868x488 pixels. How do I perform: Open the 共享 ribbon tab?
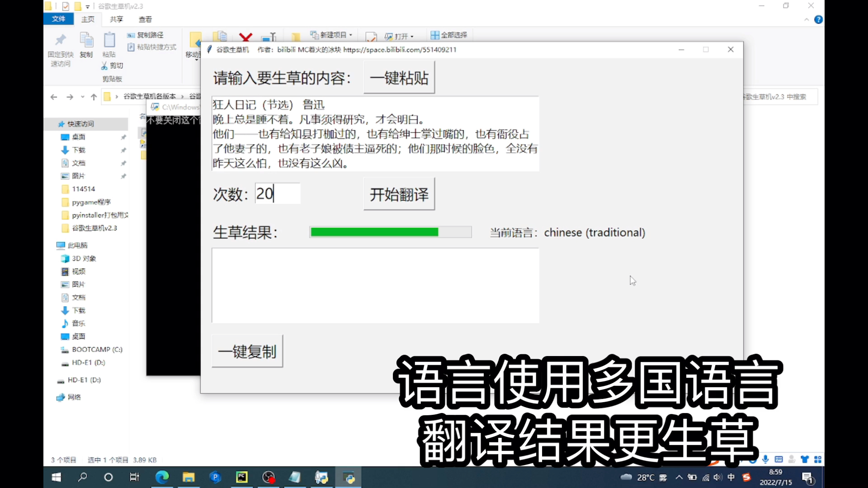116,19
